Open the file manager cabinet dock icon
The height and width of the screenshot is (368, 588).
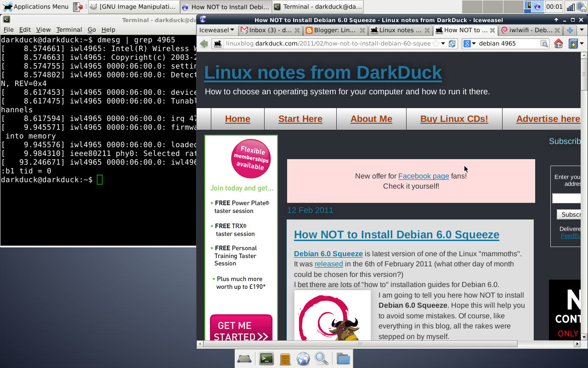coord(285,359)
